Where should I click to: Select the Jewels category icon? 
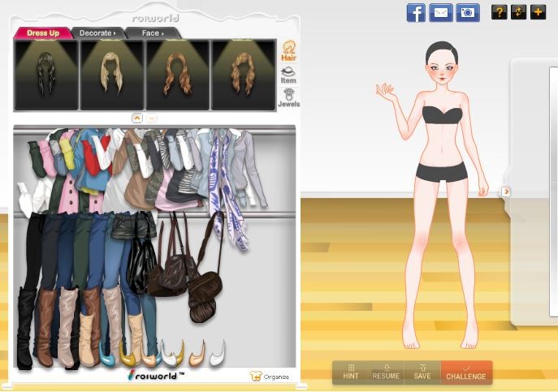coord(288,98)
